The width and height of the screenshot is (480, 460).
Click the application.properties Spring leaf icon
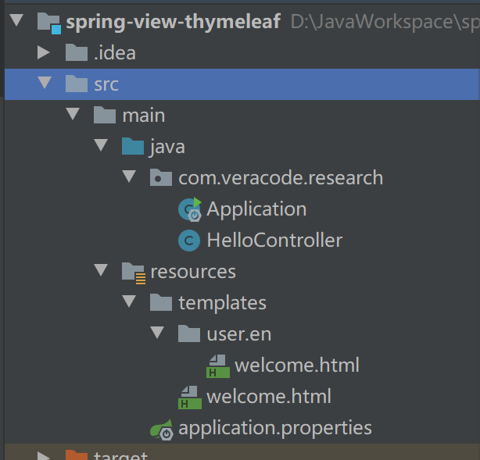162,430
